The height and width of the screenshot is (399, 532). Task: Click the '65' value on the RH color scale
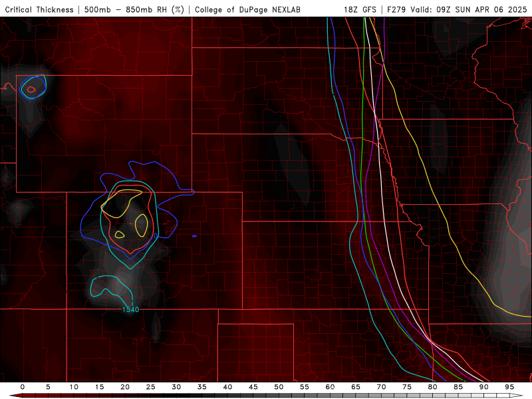pyautogui.click(x=356, y=387)
